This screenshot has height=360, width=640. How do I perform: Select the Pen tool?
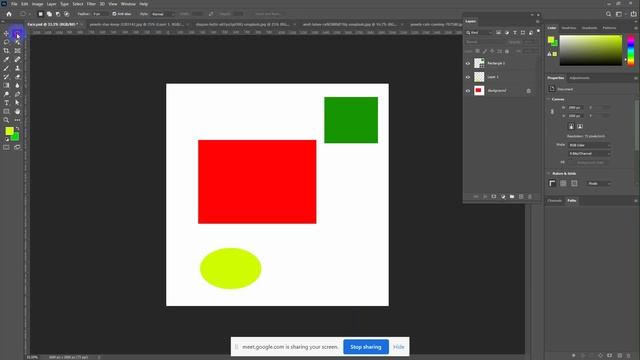17,94
